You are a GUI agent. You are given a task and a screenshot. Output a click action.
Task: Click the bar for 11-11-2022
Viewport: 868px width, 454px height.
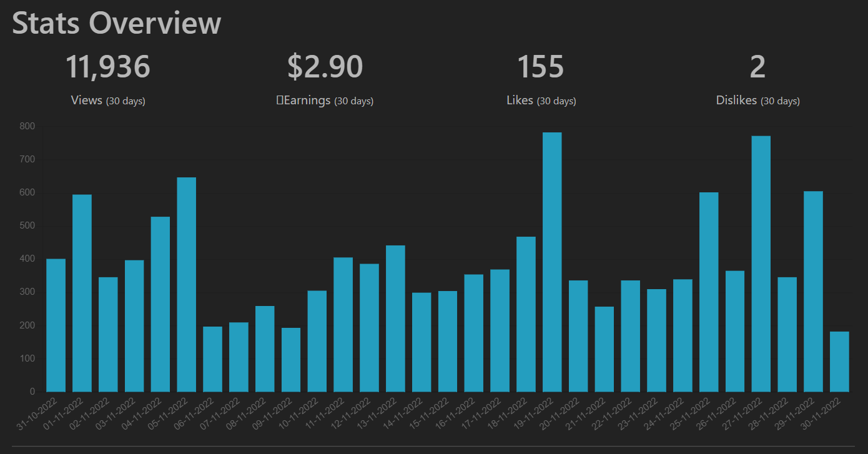pyautogui.click(x=343, y=325)
